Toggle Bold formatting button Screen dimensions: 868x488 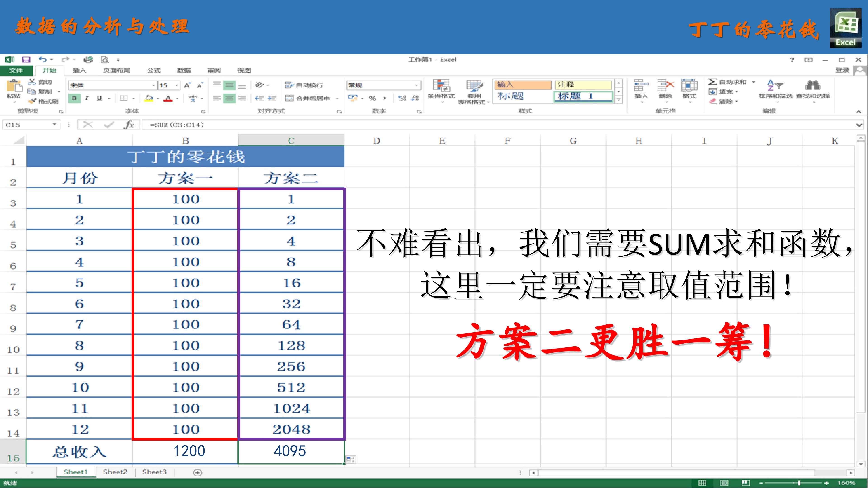point(74,98)
